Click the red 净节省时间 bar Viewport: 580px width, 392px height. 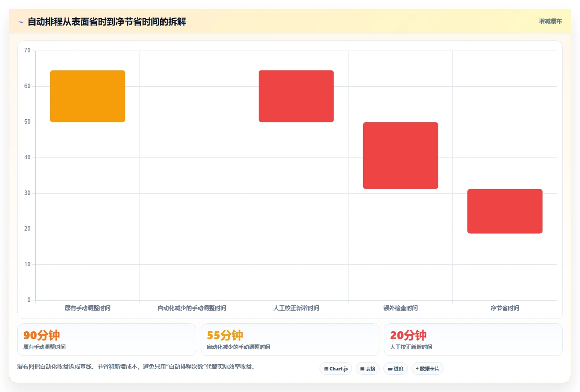tap(505, 211)
